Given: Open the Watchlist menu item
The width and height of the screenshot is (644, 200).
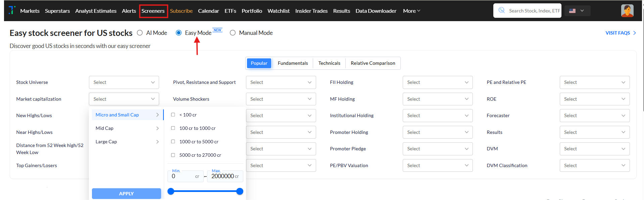Looking at the screenshot, I should tap(278, 11).
